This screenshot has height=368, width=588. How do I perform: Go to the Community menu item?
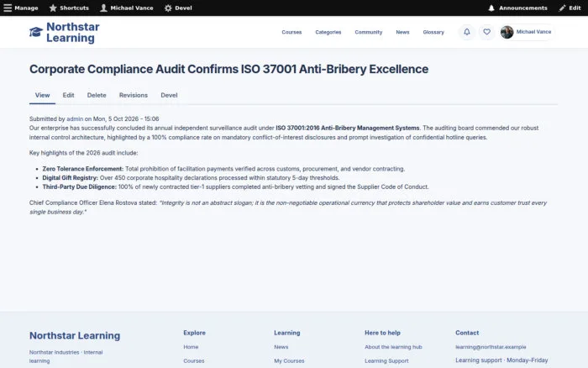(x=369, y=32)
